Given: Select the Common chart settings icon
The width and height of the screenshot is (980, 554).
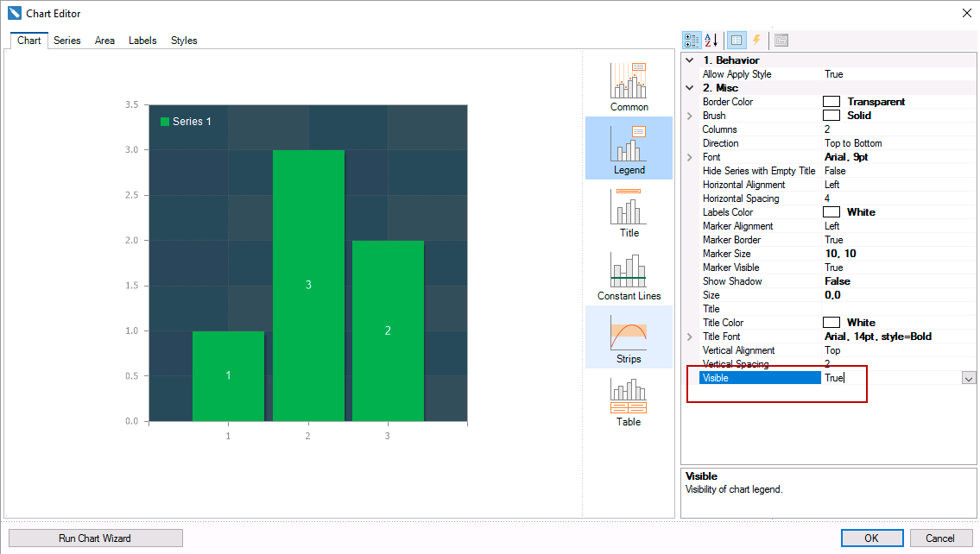Looking at the screenshot, I should tap(629, 86).
